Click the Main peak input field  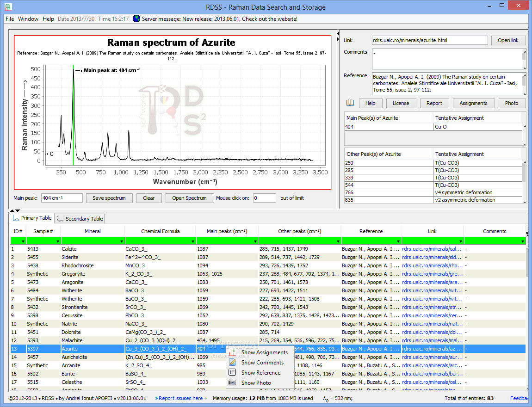pyautogui.click(x=62, y=198)
